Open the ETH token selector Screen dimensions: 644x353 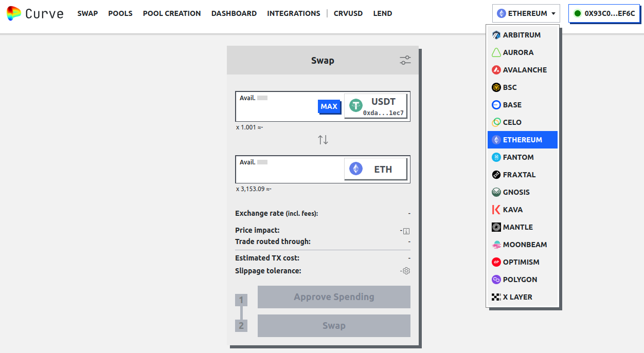pos(375,169)
